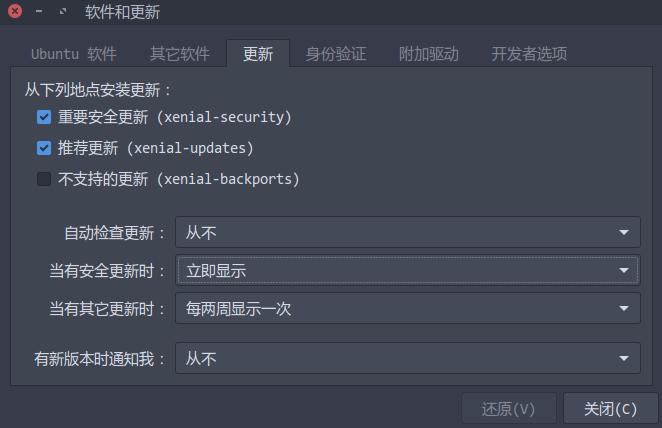This screenshot has width=662, height=428.
Task: Minimize the 软件和更新 window
Action: pos(39,11)
